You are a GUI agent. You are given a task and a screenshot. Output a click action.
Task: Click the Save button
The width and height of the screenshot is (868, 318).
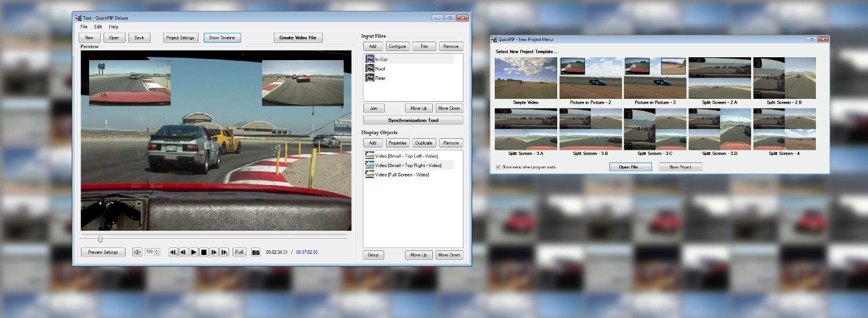click(139, 38)
